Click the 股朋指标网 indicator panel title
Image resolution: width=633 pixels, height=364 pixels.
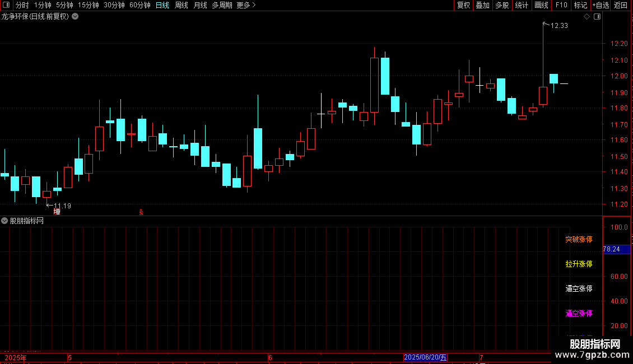pyautogui.click(x=27, y=221)
